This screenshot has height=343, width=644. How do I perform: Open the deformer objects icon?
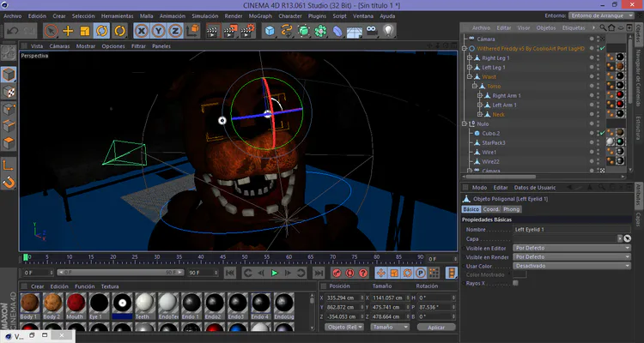pos(337,31)
